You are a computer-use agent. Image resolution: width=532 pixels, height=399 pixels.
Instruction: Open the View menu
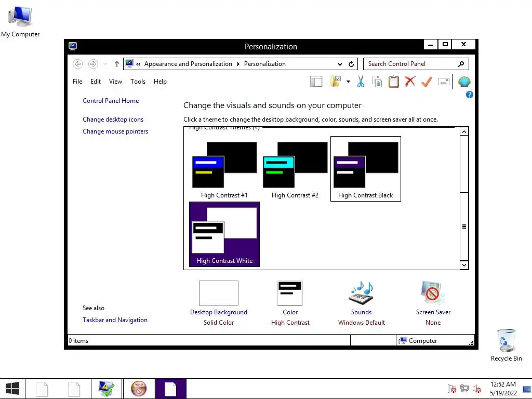pos(115,82)
